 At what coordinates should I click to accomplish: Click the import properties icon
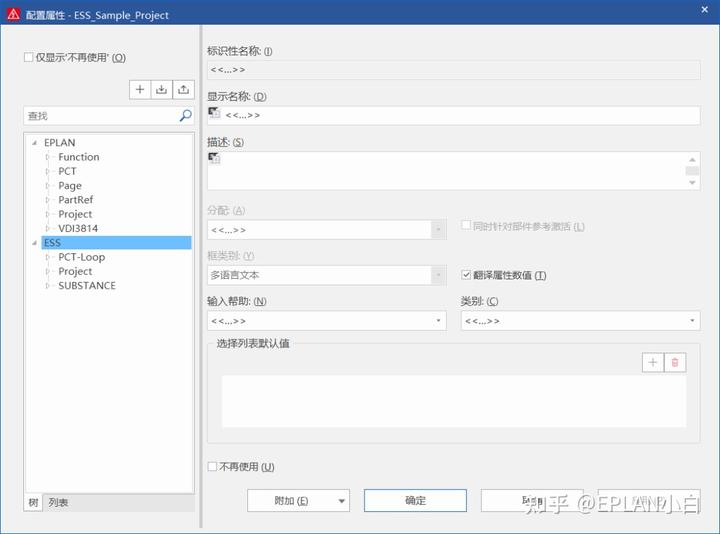tap(161, 89)
